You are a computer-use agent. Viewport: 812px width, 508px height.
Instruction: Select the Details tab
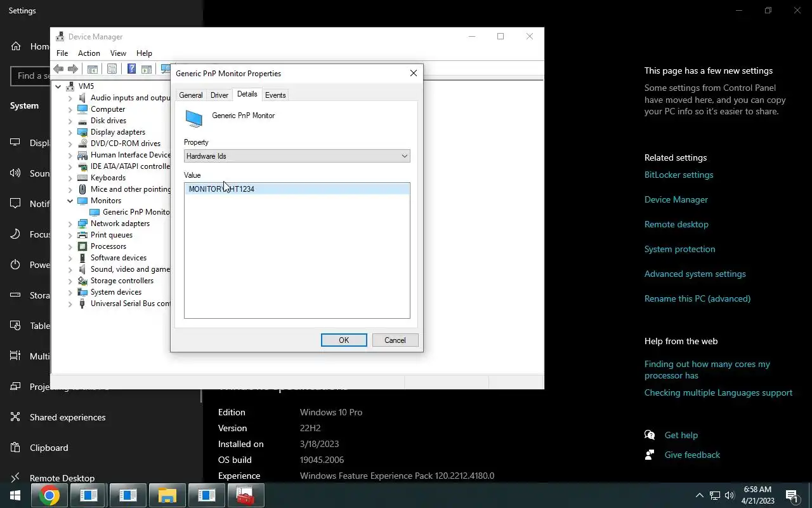247,94
